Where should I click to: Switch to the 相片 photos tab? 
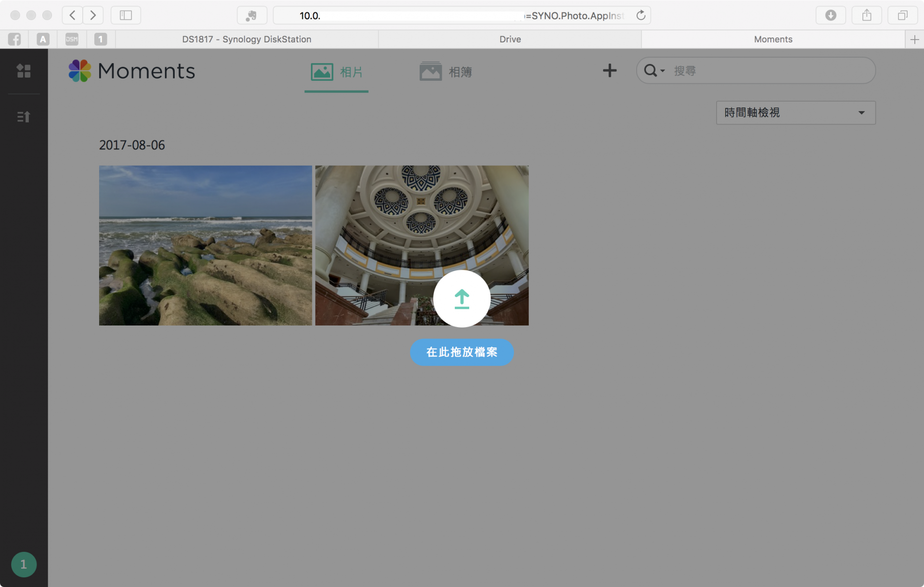pos(336,72)
